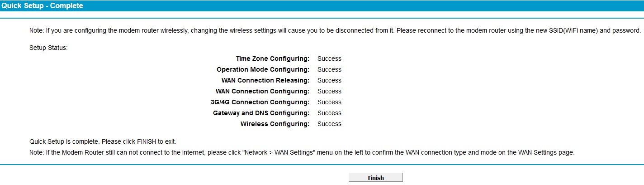Click Success status beside WAN Connection Releasing

click(x=329, y=80)
